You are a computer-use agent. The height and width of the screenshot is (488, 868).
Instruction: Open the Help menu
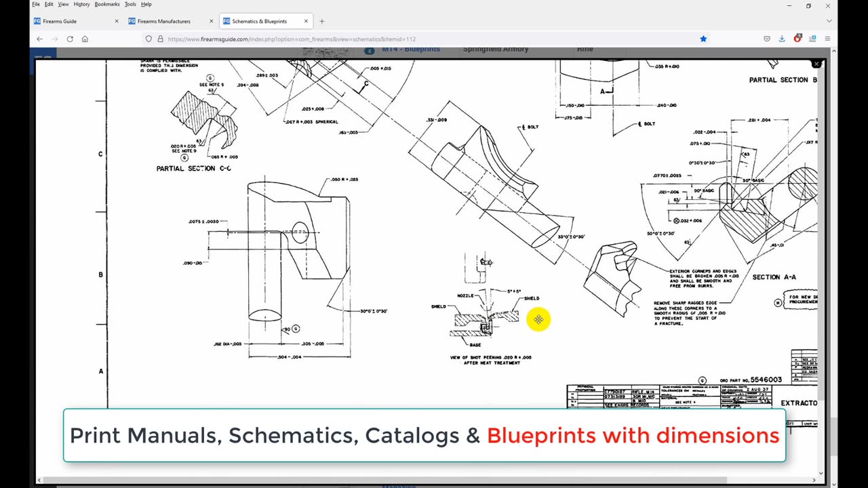pyautogui.click(x=146, y=4)
